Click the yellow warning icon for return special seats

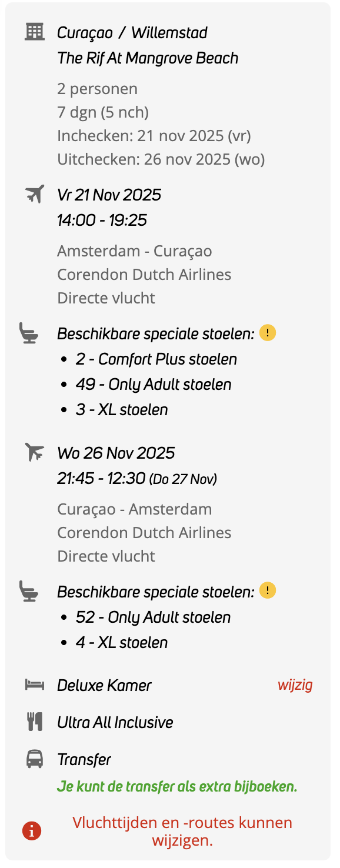click(x=268, y=590)
